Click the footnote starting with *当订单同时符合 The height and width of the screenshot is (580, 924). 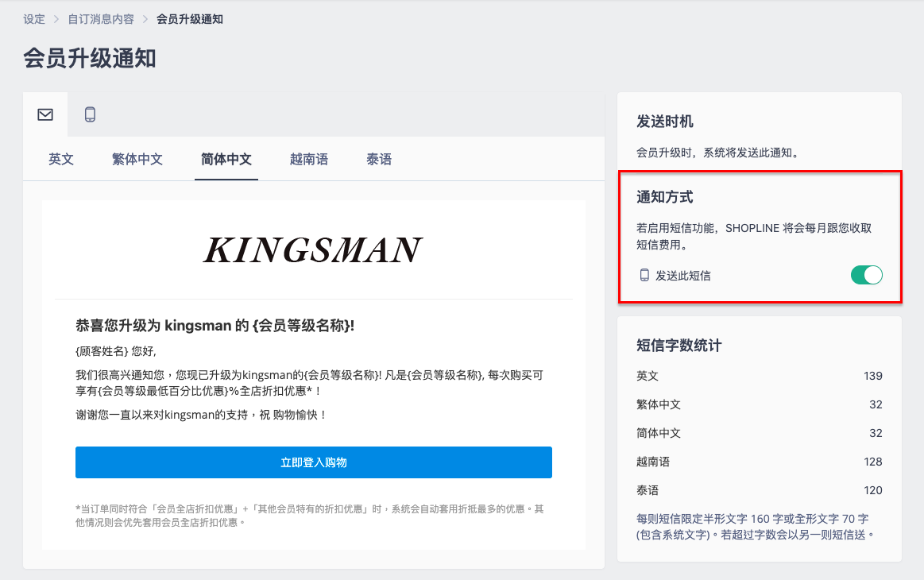click(310, 515)
